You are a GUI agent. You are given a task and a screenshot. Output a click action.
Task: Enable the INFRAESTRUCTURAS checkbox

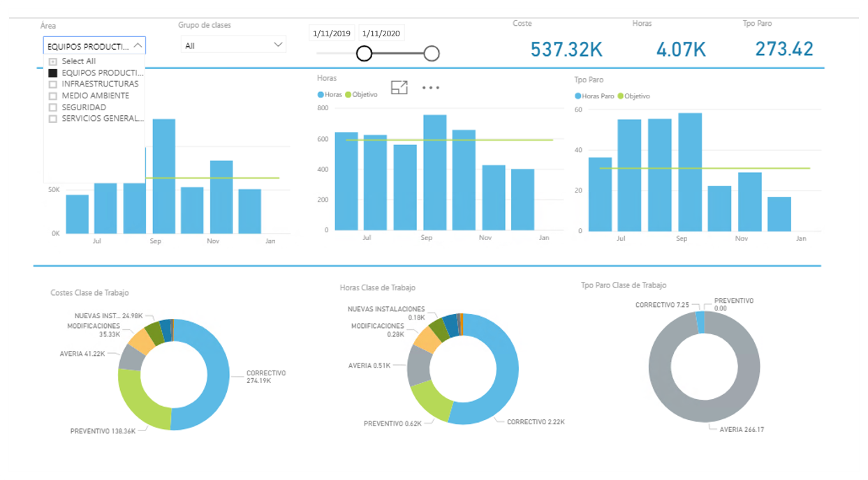(x=52, y=84)
